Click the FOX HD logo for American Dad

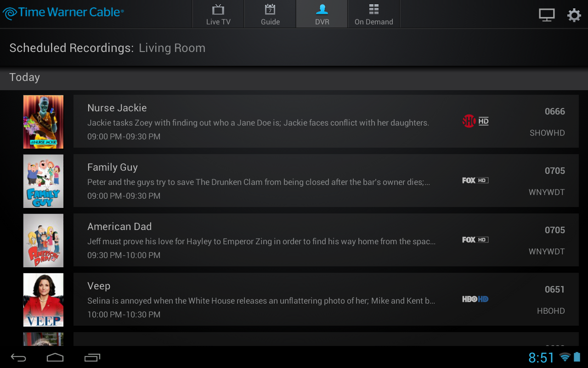(475, 240)
